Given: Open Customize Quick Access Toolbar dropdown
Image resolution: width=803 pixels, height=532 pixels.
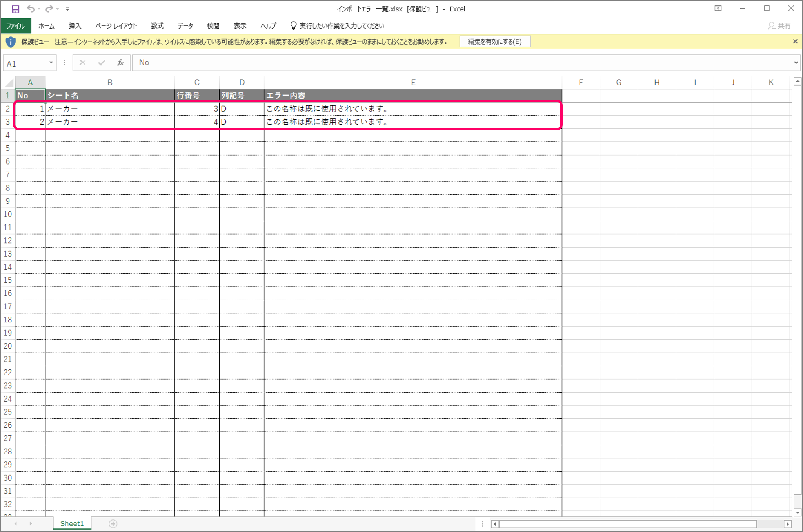Looking at the screenshot, I should point(67,9).
